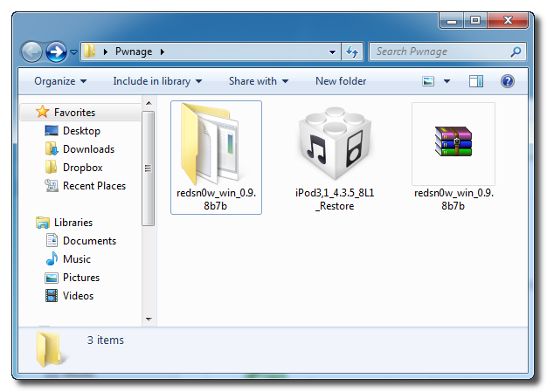Create a New folder

[341, 81]
